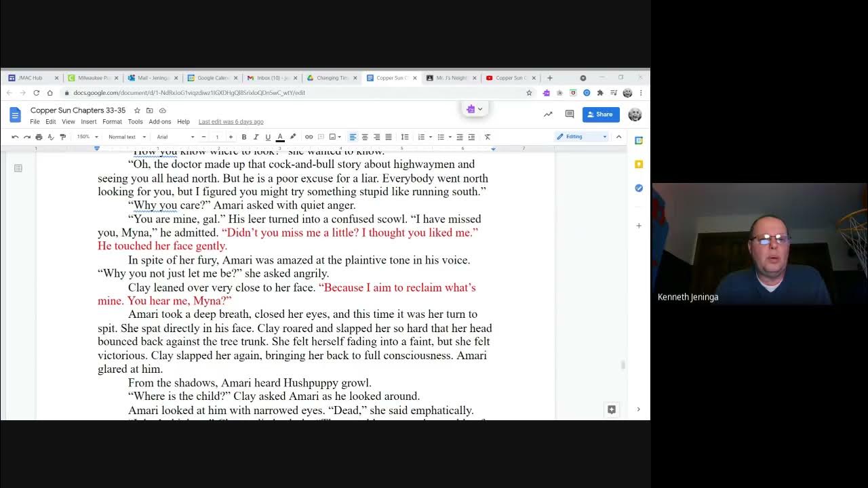This screenshot has width=868, height=488.
Task: Open Google Tasks side panel
Action: coord(639,188)
